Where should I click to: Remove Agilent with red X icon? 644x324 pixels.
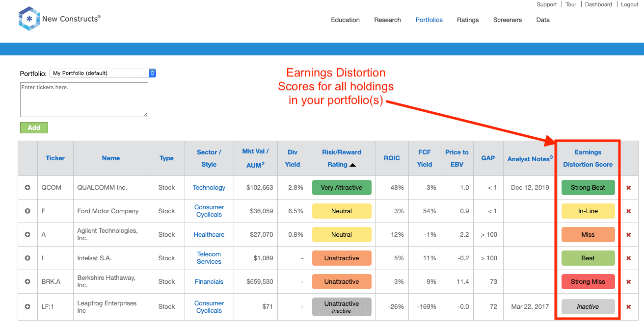pos(629,235)
